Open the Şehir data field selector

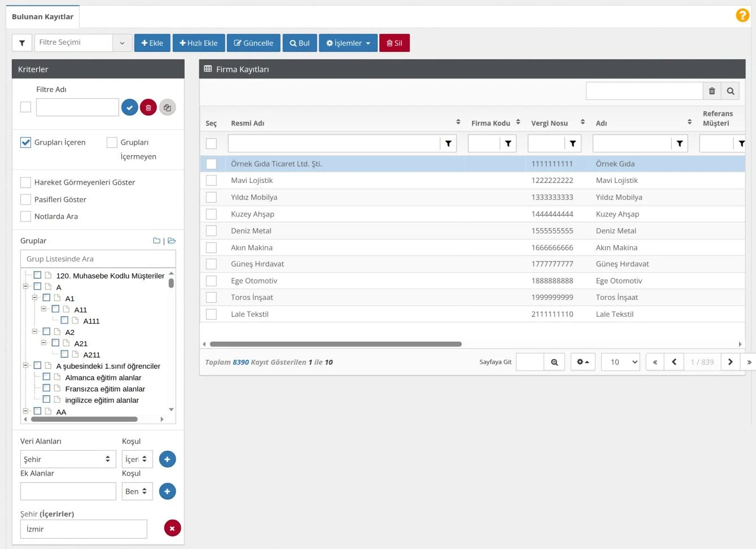tap(68, 459)
